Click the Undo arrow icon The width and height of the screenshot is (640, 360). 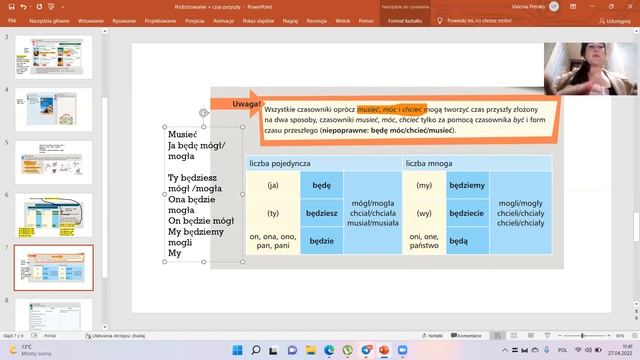[x=24, y=7]
